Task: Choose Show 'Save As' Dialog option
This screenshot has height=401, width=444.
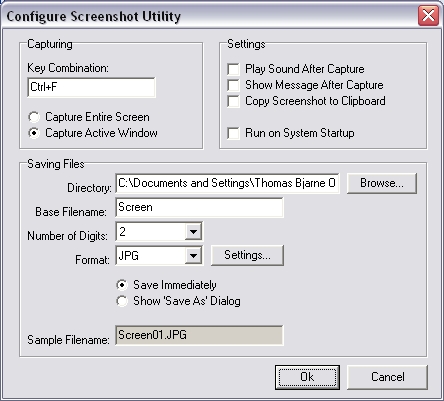Action: coord(122,301)
